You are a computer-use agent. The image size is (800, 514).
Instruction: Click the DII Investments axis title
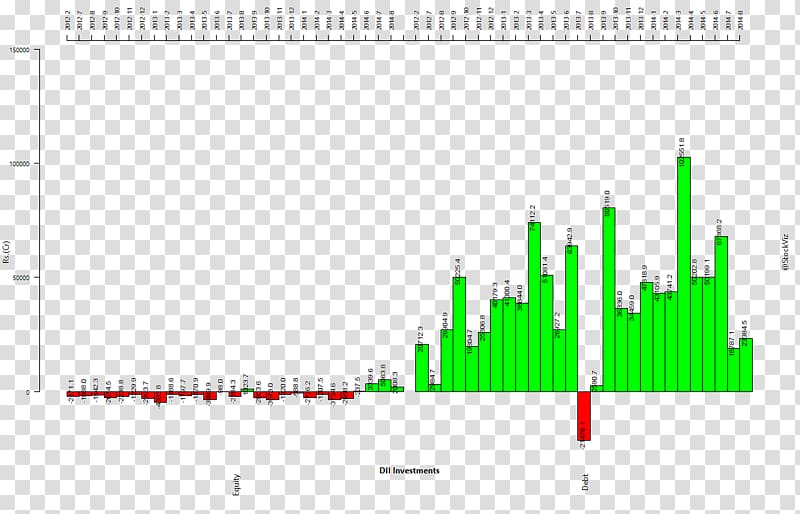pos(409,471)
